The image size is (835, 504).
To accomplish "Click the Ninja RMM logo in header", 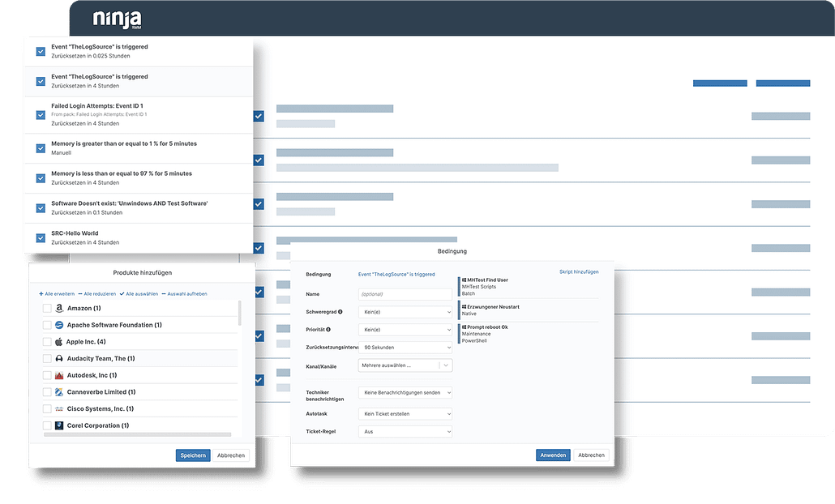I will pos(118,19).
